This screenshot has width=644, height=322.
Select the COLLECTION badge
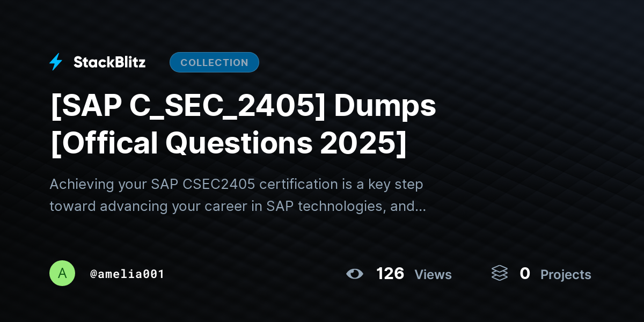coord(214,62)
